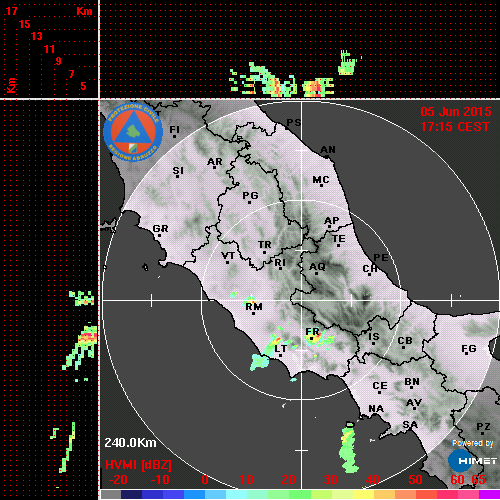Click the BN city label
The image size is (500, 500).
(412, 381)
